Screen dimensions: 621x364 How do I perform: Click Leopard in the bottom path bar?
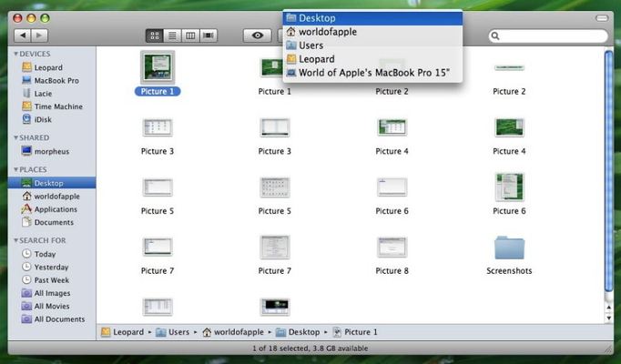(x=123, y=332)
